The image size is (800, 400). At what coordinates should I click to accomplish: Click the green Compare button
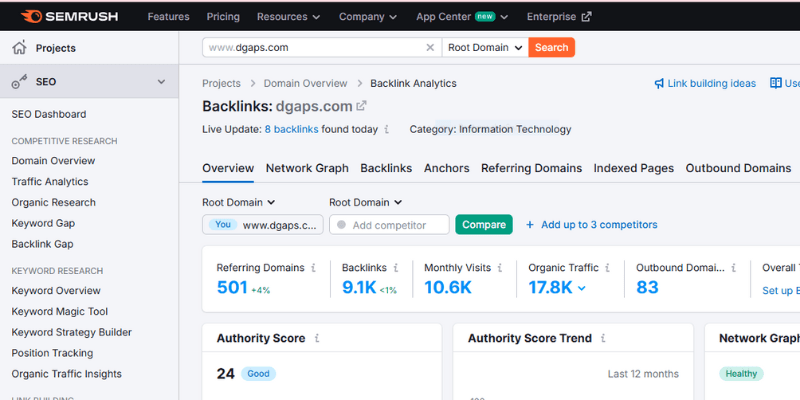point(484,224)
